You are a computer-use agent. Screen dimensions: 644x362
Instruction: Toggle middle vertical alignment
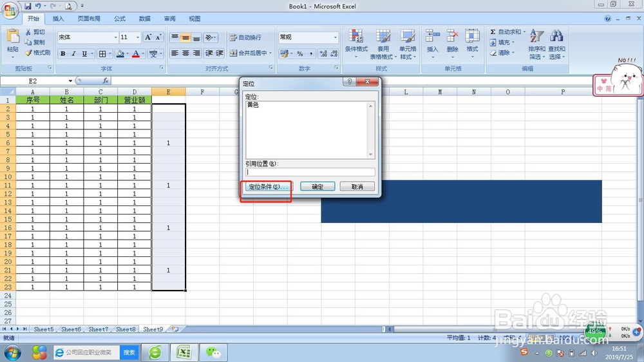[185, 37]
